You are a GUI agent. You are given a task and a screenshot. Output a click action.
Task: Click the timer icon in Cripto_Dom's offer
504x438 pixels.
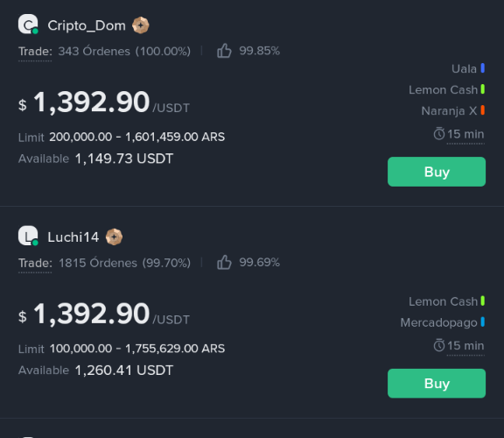tap(439, 133)
